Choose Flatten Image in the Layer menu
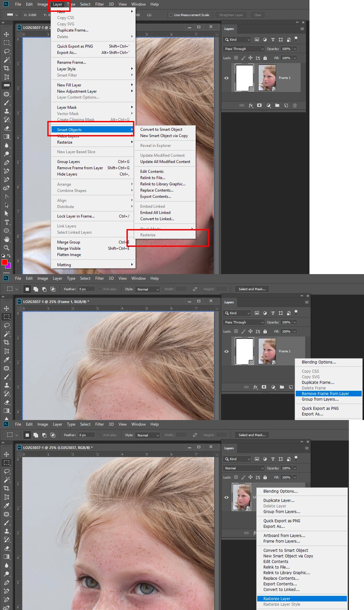 pyautogui.click(x=69, y=255)
